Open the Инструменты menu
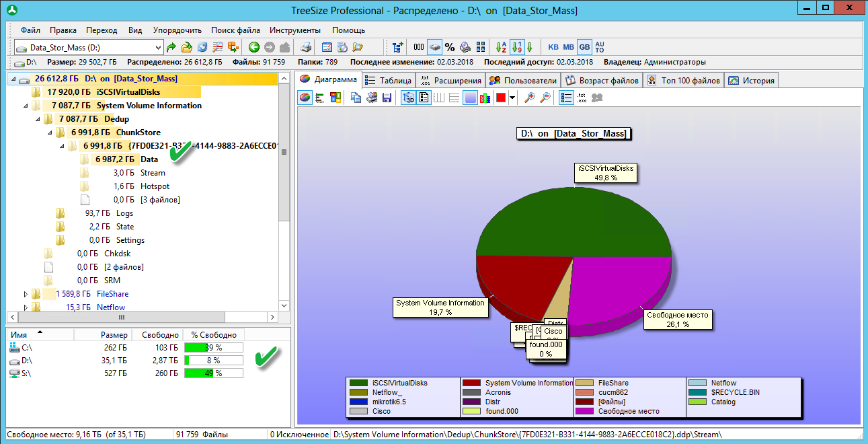The width and height of the screenshot is (868, 444). [295, 30]
